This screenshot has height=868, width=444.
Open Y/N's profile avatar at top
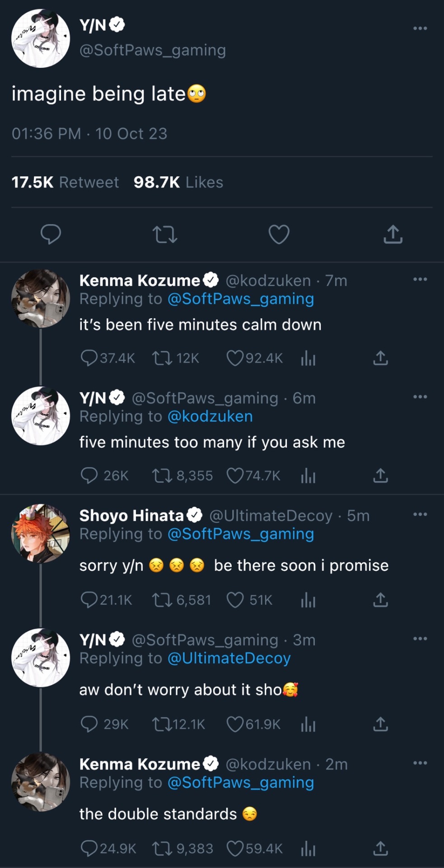click(41, 38)
